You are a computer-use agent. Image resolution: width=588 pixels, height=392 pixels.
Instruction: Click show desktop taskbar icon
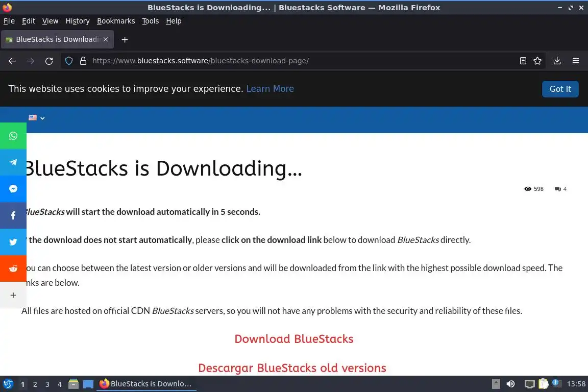88,384
